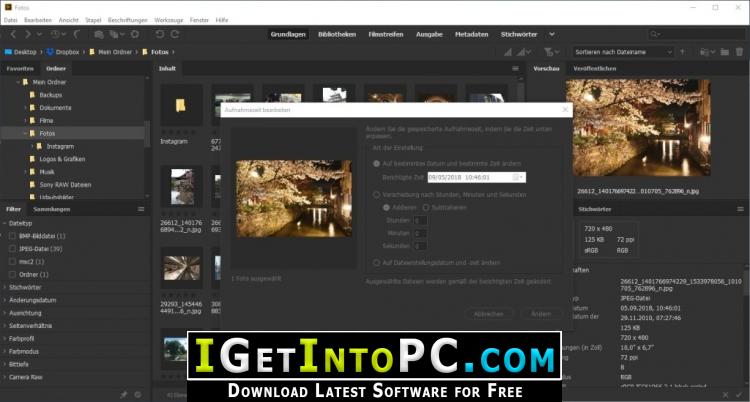750x402 pixels.
Task: Click the get photos from camera icon
Action: (x=99, y=34)
